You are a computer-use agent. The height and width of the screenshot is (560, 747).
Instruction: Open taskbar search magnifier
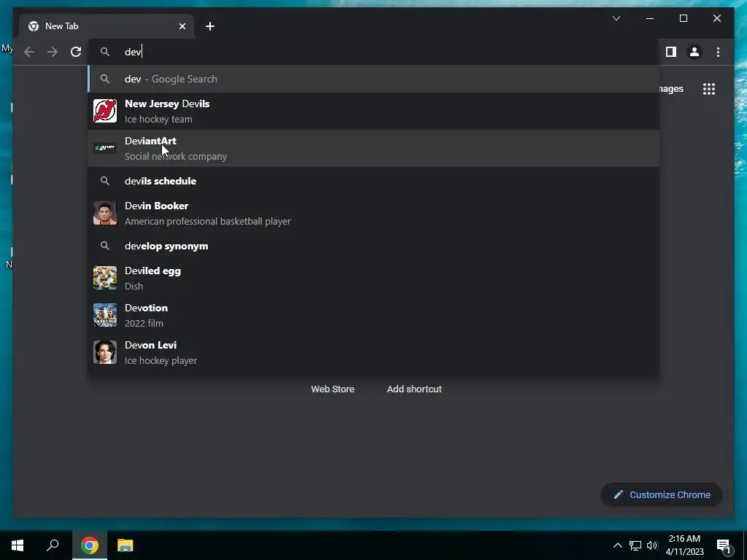tap(53, 545)
